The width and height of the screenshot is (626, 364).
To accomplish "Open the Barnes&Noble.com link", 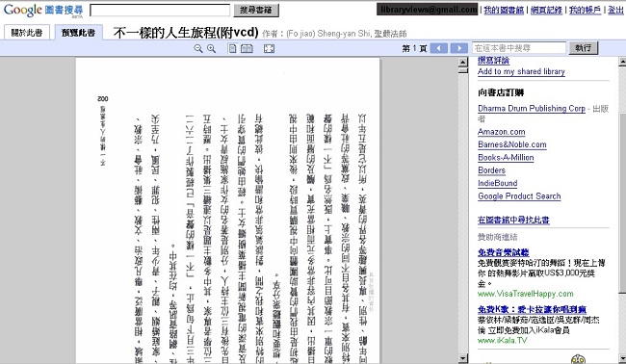I will point(512,144).
